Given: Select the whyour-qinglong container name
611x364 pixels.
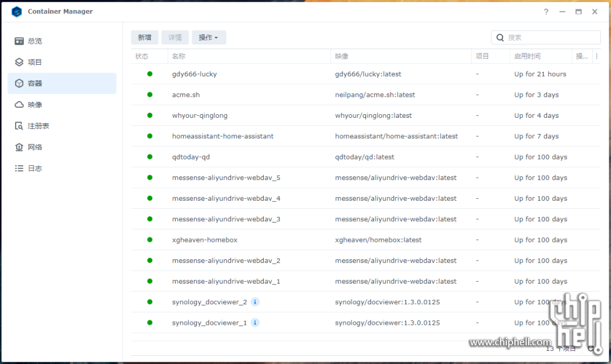Looking at the screenshot, I should [x=200, y=115].
